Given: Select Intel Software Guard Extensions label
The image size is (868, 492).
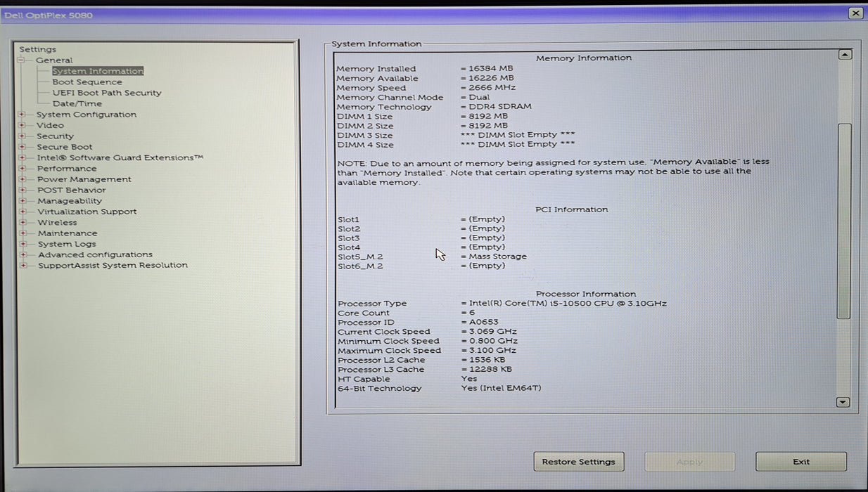Looking at the screenshot, I should [120, 157].
